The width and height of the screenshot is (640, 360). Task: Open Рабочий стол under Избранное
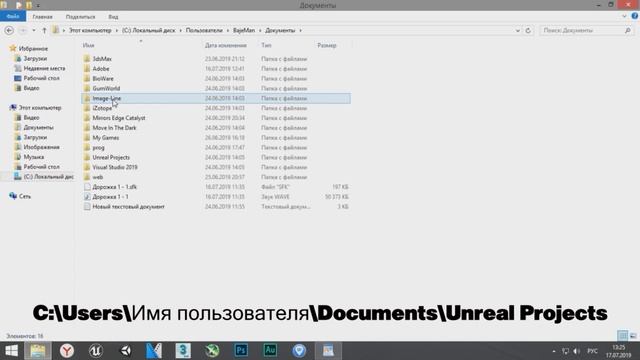41,78
